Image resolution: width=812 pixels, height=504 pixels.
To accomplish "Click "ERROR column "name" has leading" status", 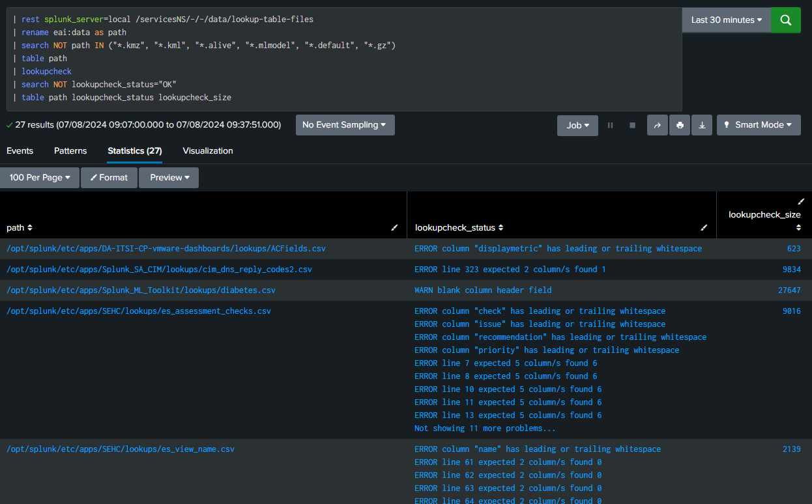I will coord(538,449).
